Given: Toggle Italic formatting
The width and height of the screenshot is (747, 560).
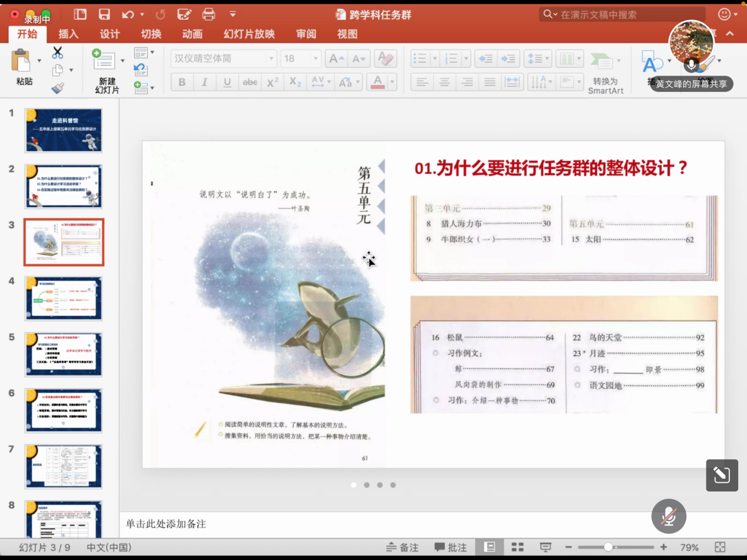Looking at the screenshot, I should click(x=205, y=82).
